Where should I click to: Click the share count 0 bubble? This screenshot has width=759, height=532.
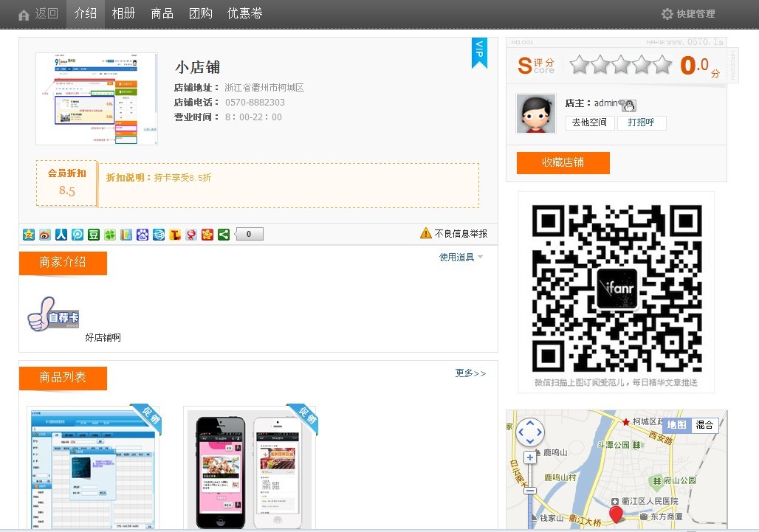[250, 234]
